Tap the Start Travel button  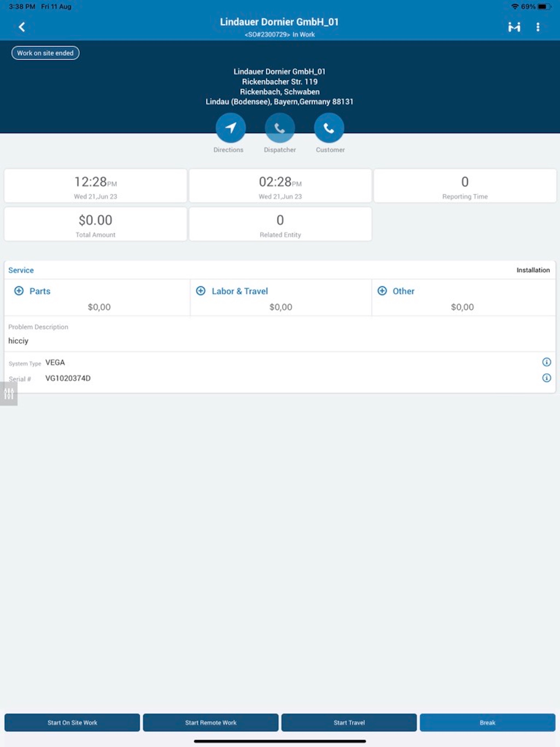(x=349, y=722)
